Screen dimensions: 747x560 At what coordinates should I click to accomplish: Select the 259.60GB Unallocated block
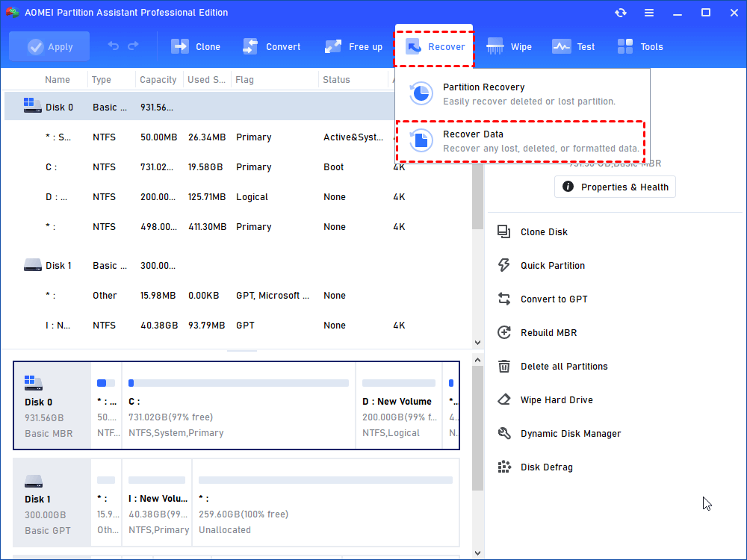point(326,503)
